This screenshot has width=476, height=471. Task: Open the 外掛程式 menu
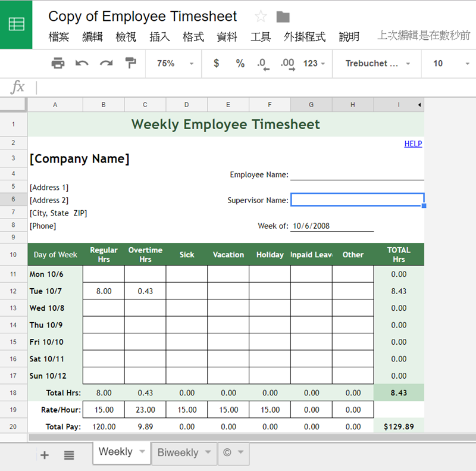coord(305,37)
